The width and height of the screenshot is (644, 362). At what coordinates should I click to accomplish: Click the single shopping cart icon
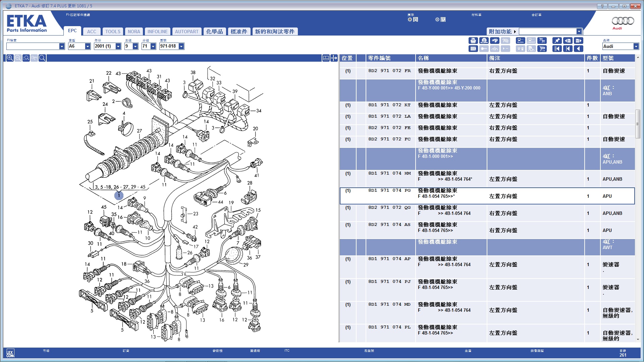click(542, 49)
